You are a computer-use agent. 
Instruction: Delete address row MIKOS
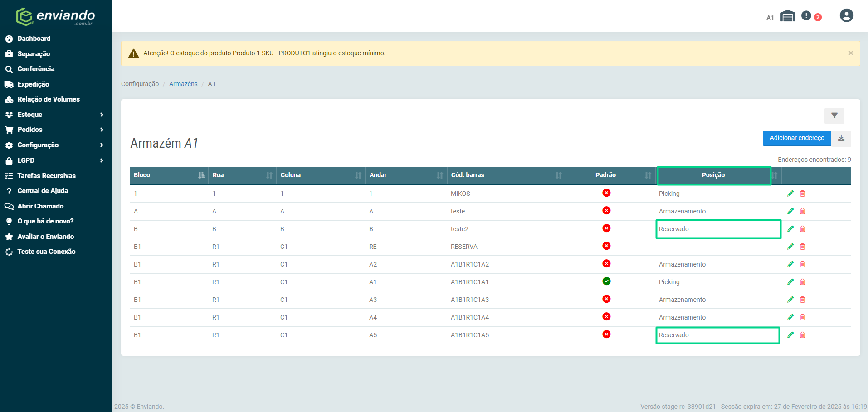point(802,194)
